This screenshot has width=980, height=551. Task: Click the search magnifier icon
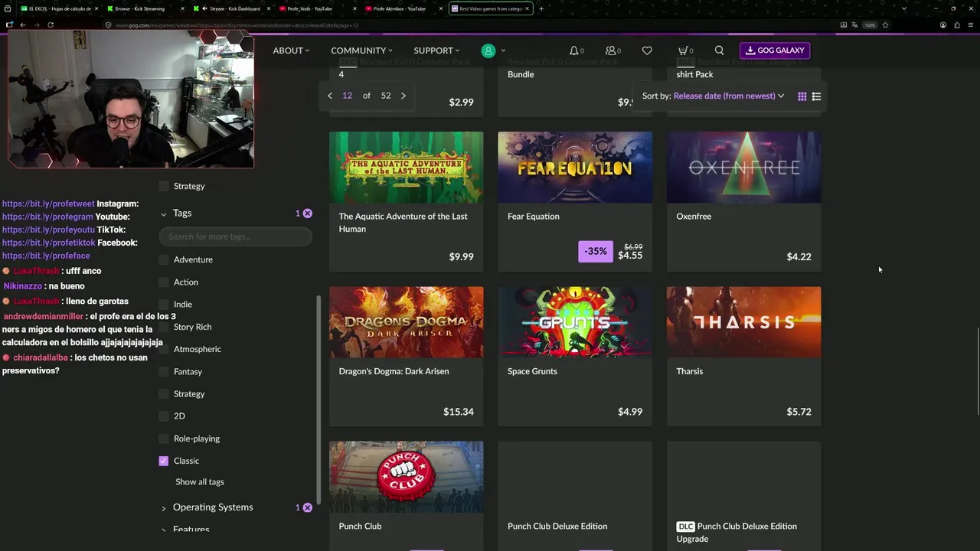pyautogui.click(x=719, y=51)
